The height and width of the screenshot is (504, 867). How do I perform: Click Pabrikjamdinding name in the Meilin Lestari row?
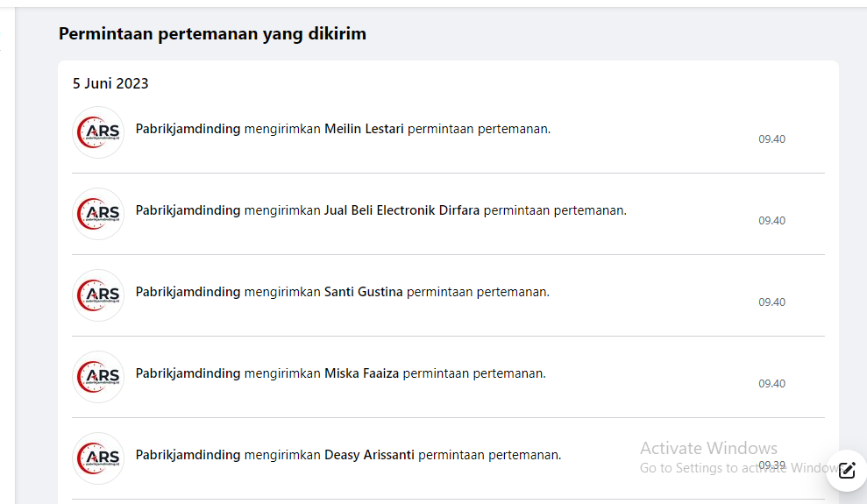[x=188, y=129]
